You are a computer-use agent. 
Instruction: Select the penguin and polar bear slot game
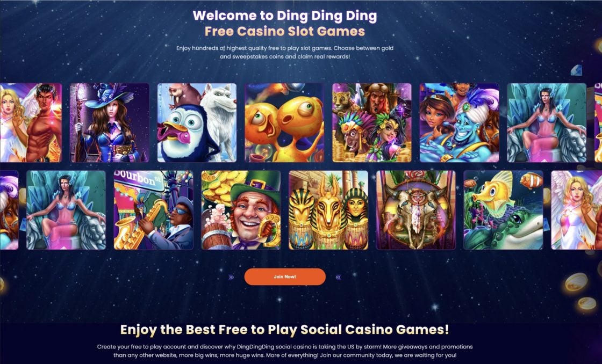pyautogui.click(x=197, y=123)
